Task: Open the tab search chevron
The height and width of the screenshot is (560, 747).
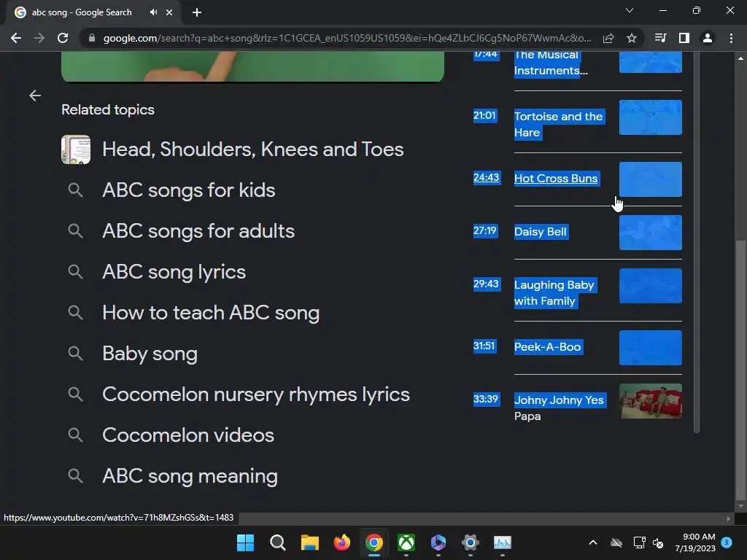Action: 630,10
